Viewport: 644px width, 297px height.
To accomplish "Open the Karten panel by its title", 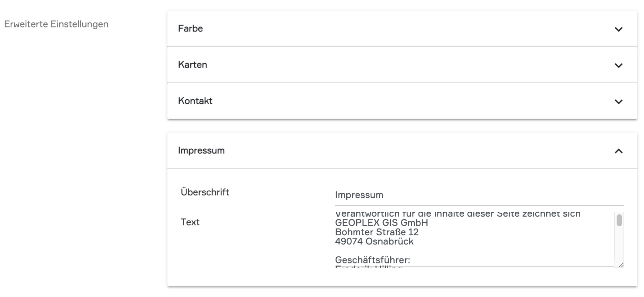I will [x=192, y=65].
